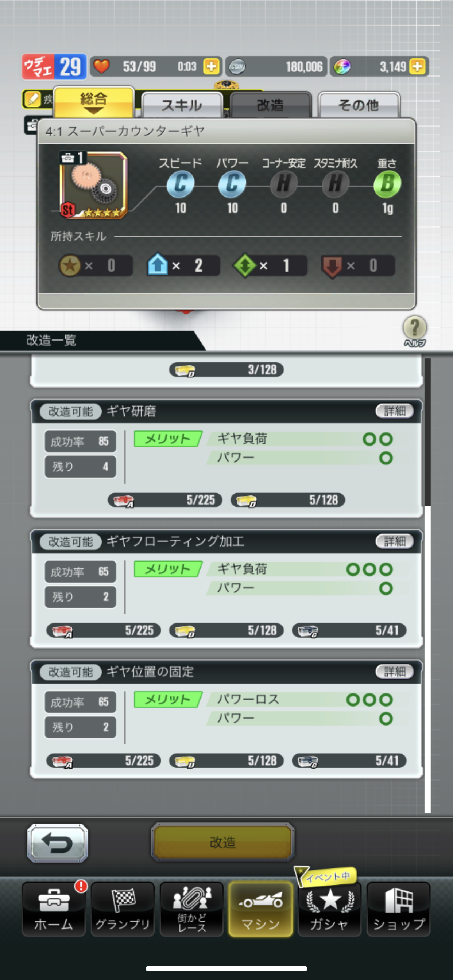The image size is (453, 980).
Task: Open 詳細 for ギヤフローティング加工
Action: click(394, 541)
